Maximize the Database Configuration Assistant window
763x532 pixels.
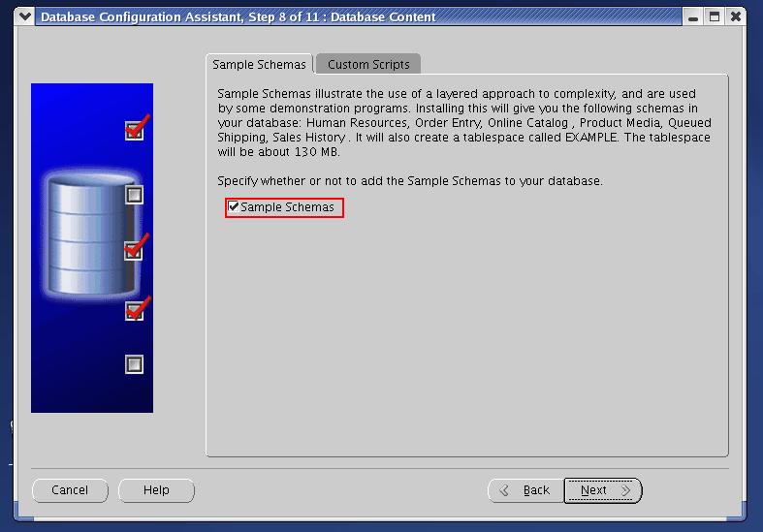click(714, 16)
